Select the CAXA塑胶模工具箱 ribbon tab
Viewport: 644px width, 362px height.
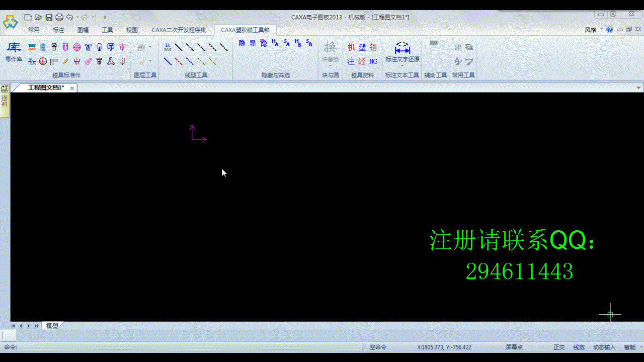[245, 30]
